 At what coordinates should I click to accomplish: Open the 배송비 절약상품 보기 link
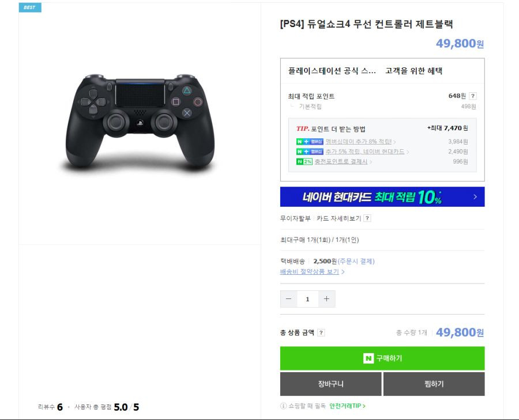pos(312,271)
